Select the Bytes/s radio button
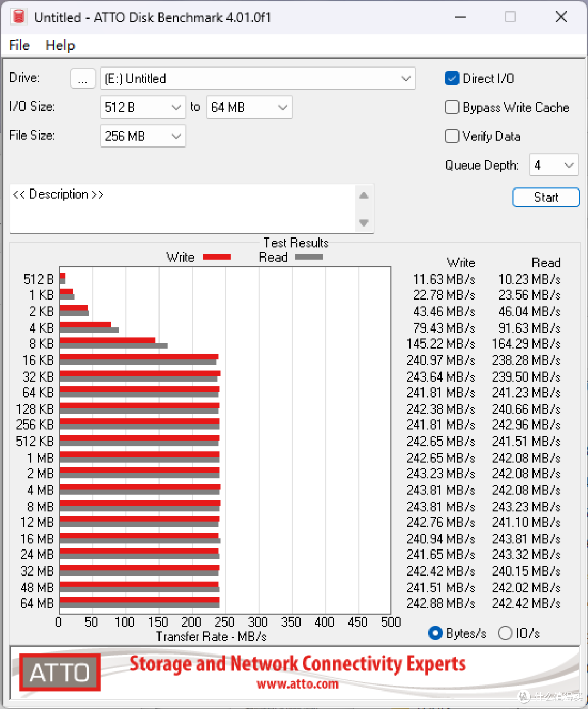The width and height of the screenshot is (588, 709). (x=435, y=633)
